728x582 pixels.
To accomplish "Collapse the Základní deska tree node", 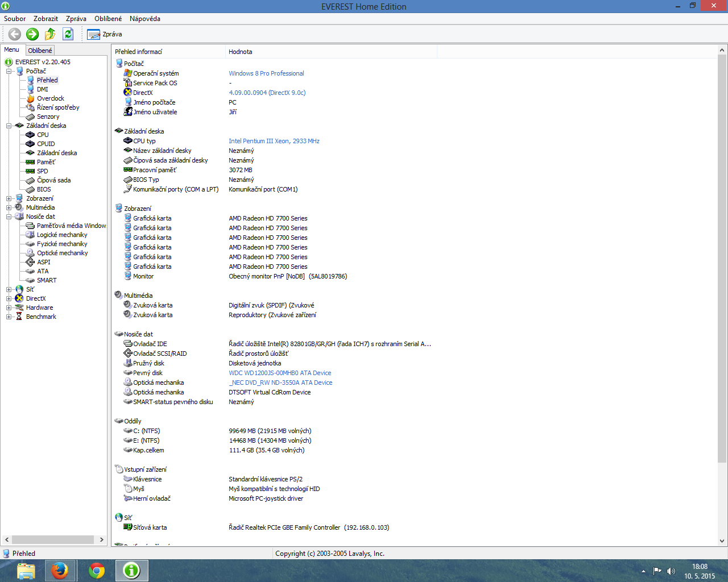I will (x=9, y=126).
